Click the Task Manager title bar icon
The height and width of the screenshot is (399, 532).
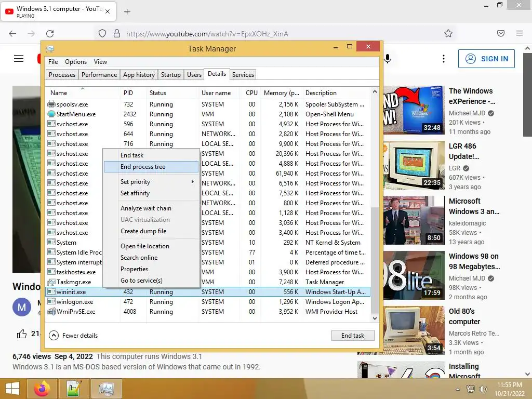tap(50, 49)
